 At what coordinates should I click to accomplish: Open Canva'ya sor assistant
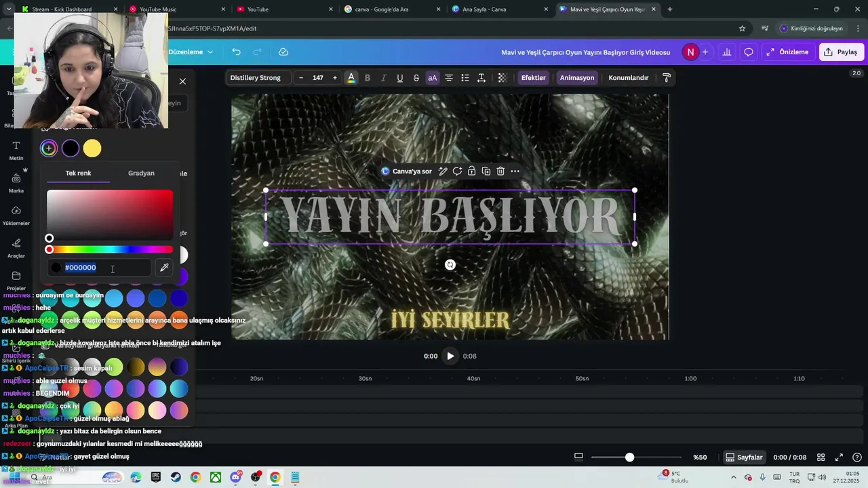point(406,171)
